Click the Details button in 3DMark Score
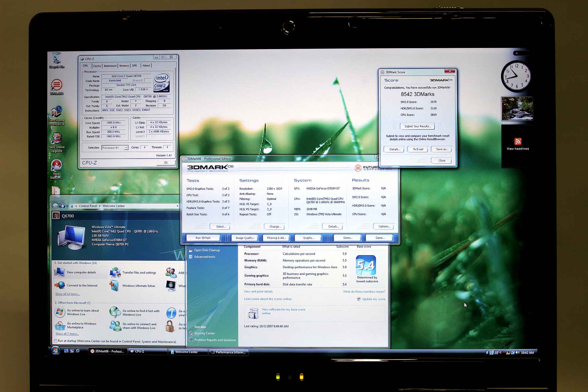Viewport: 588px width, 392px height. tap(395, 149)
